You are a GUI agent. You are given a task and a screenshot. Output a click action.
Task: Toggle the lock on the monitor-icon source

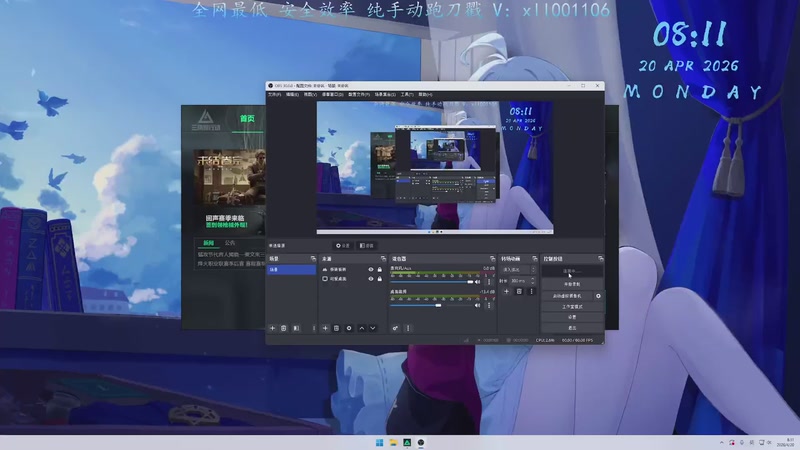380,279
